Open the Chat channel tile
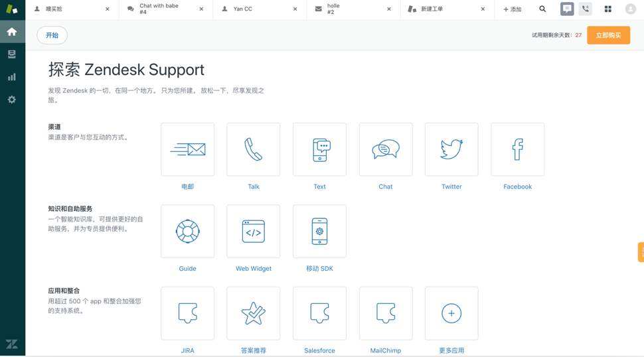Image resolution: width=644 pixels, height=357 pixels. coord(386,149)
